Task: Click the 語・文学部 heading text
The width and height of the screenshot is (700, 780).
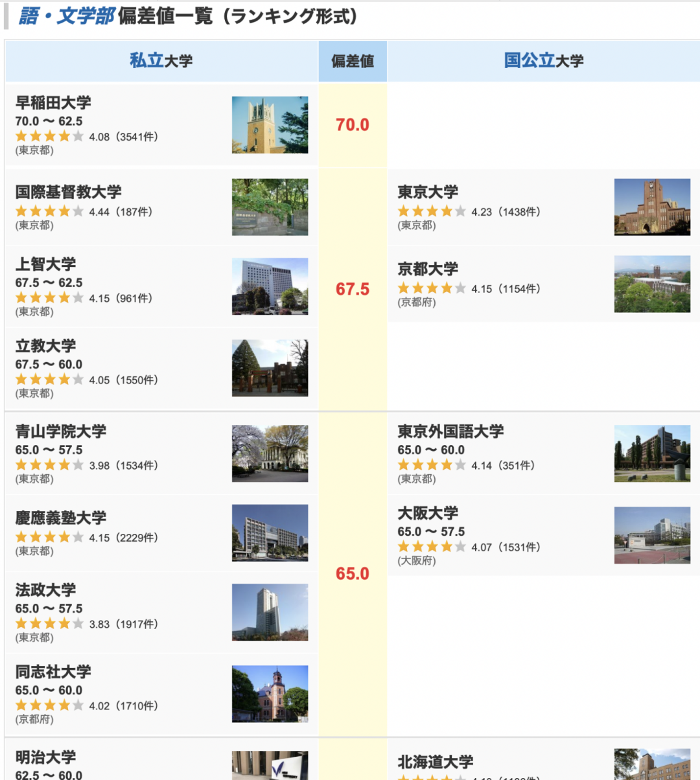Action: coord(67,16)
